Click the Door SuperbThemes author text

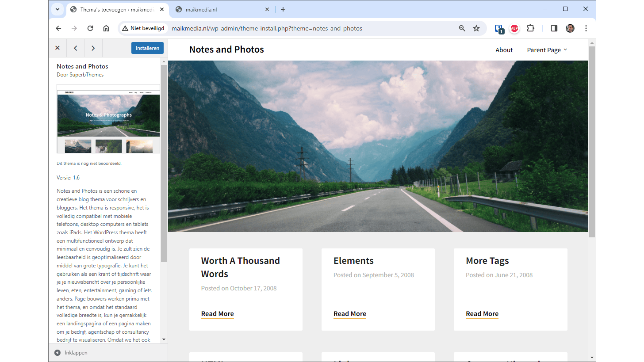80,75
